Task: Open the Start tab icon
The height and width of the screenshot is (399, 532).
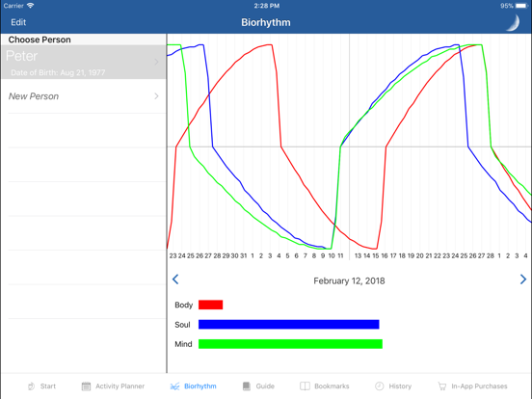Action: pos(31,386)
